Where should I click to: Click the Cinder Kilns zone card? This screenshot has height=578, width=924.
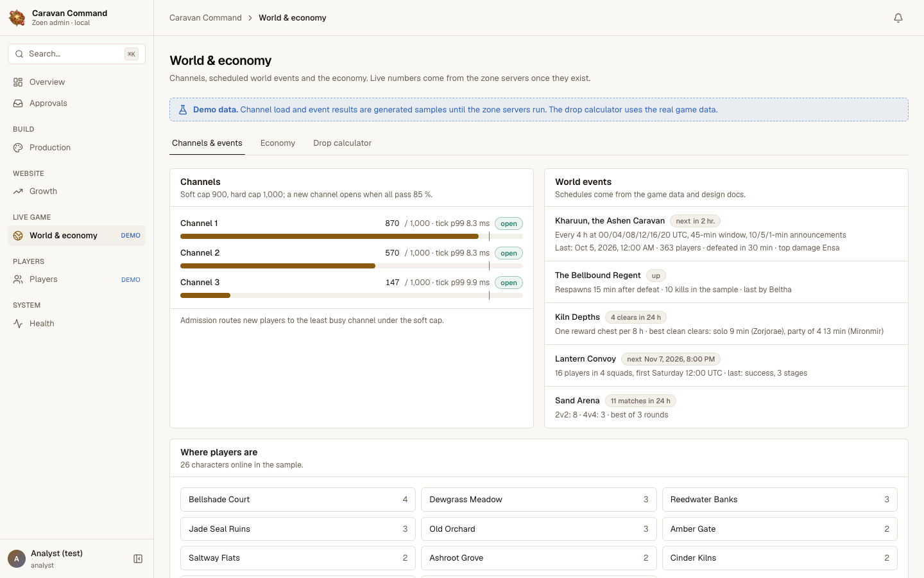(x=780, y=558)
